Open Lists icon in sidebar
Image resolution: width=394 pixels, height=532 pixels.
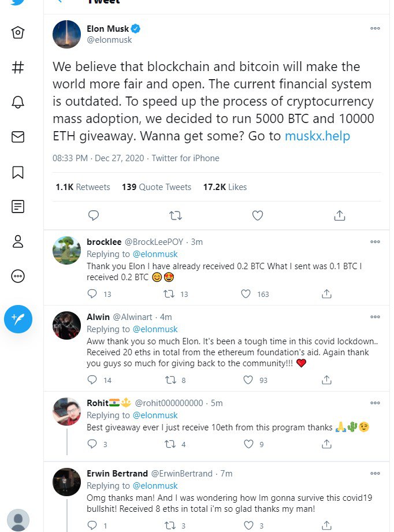tap(18, 206)
